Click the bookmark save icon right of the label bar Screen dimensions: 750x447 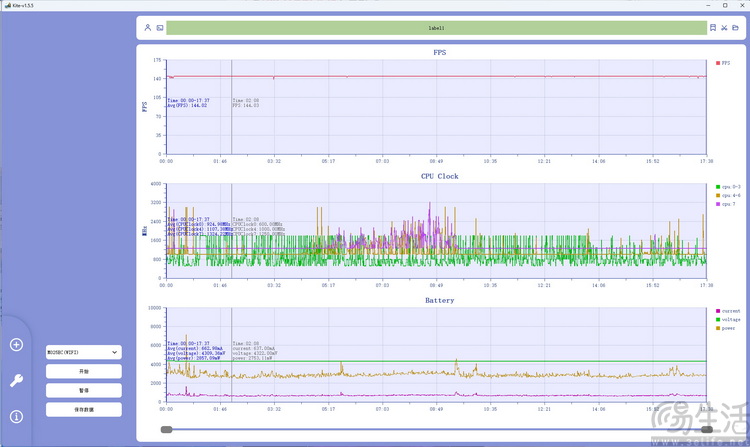pos(713,28)
